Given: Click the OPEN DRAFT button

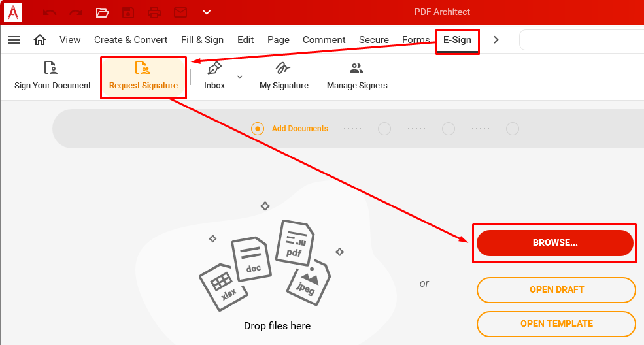Looking at the screenshot, I should tap(556, 290).
